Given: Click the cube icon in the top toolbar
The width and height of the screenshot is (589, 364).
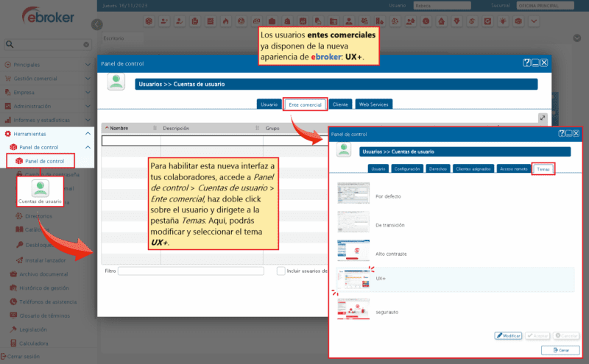Looking at the screenshot, I should (x=149, y=21).
